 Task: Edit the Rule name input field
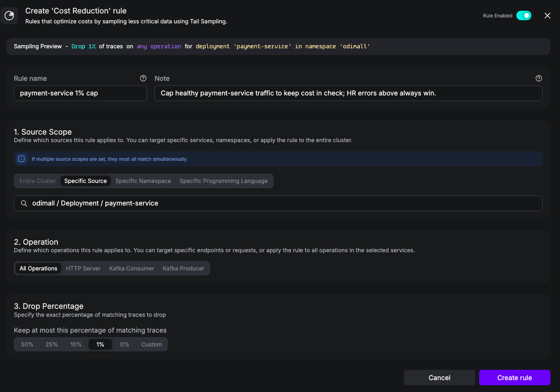point(80,93)
